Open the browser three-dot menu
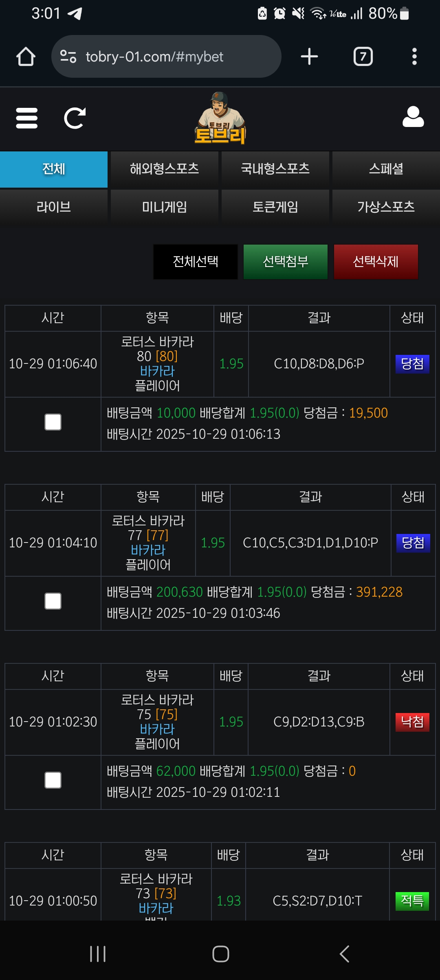Viewport: 440px width, 980px height. [414, 57]
